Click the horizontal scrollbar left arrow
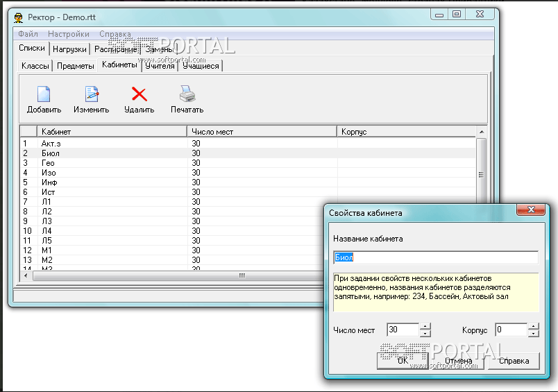558x392 pixels. [26, 275]
